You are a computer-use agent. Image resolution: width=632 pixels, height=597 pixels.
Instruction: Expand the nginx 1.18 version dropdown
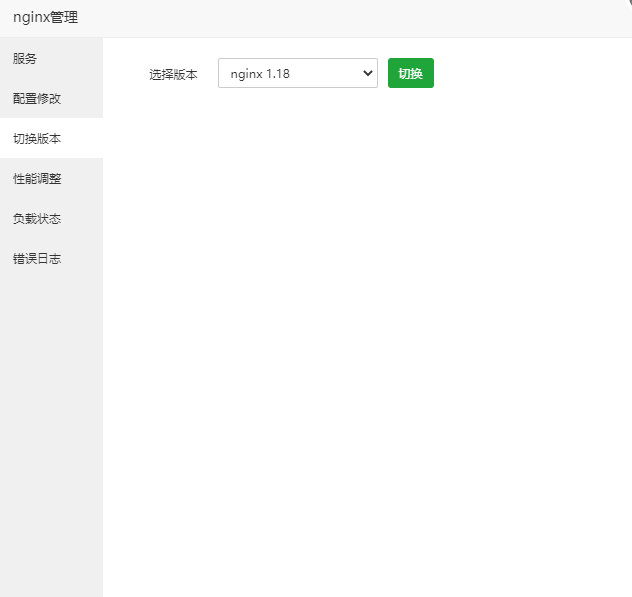pyautogui.click(x=297, y=73)
